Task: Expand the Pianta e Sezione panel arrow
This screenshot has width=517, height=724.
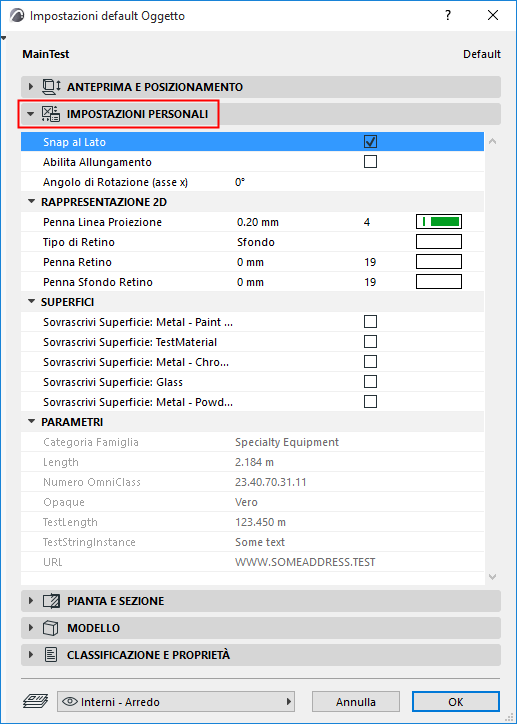Action: point(31,601)
